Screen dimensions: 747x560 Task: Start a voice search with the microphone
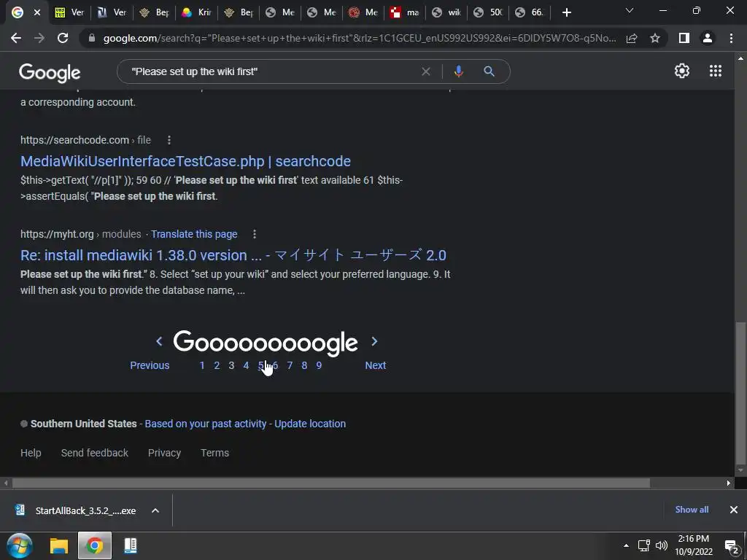click(x=458, y=71)
